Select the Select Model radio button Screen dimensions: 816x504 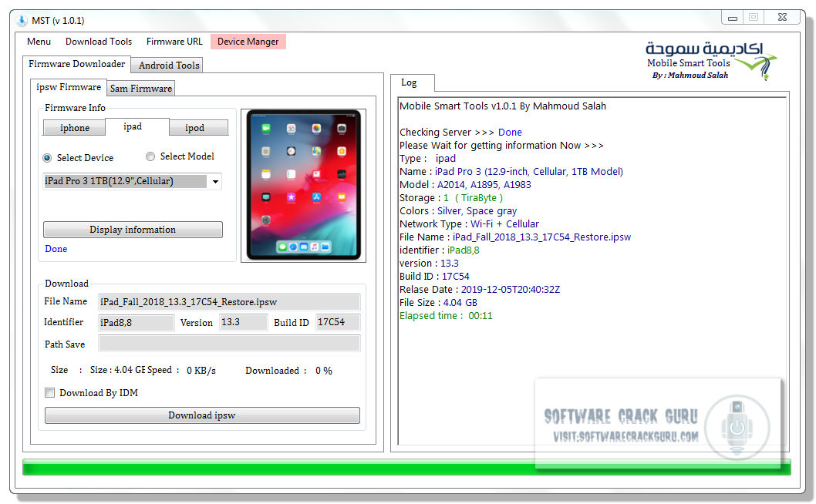click(x=150, y=156)
